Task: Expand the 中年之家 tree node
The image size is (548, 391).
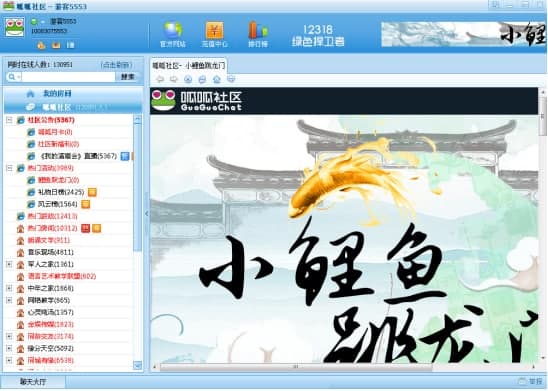Action: pyautogui.click(x=9, y=288)
